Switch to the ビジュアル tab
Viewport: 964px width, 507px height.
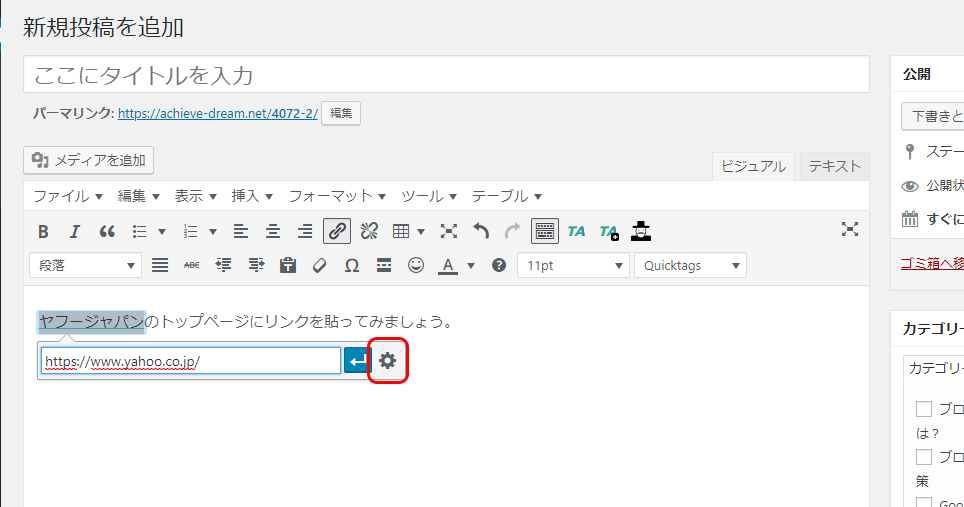click(753, 167)
